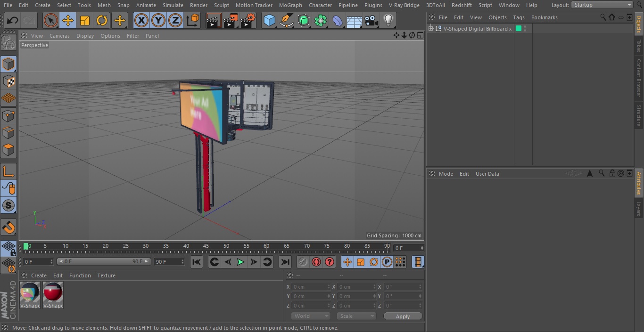Open Scale size mode dropdown
The width and height of the screenshot is (644, 332).
point(356,316)
